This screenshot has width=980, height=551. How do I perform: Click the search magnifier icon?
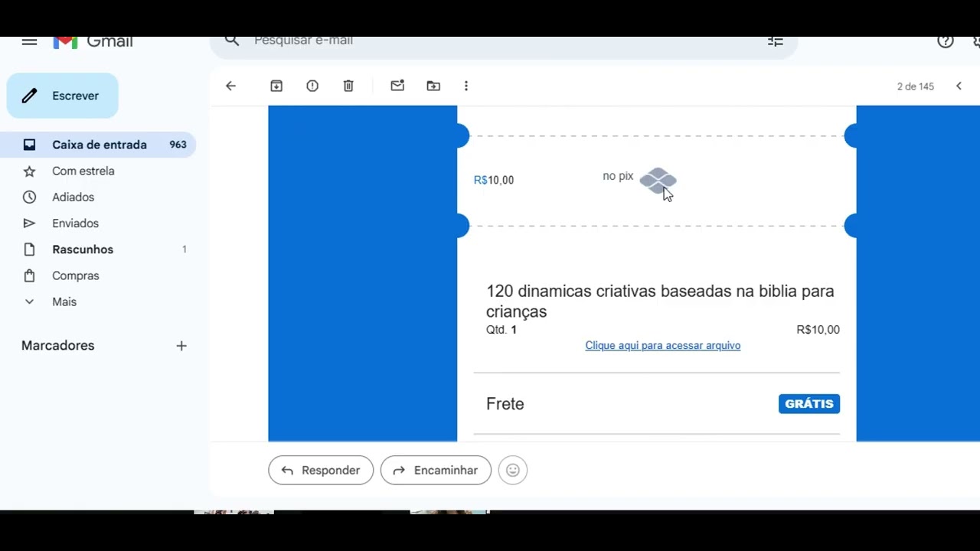click(232, 41)
